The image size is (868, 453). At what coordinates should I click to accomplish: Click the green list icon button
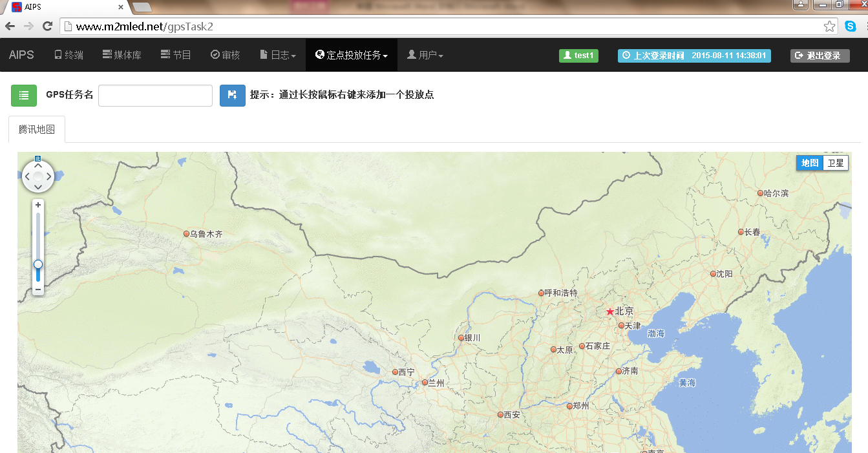point(24,95)
